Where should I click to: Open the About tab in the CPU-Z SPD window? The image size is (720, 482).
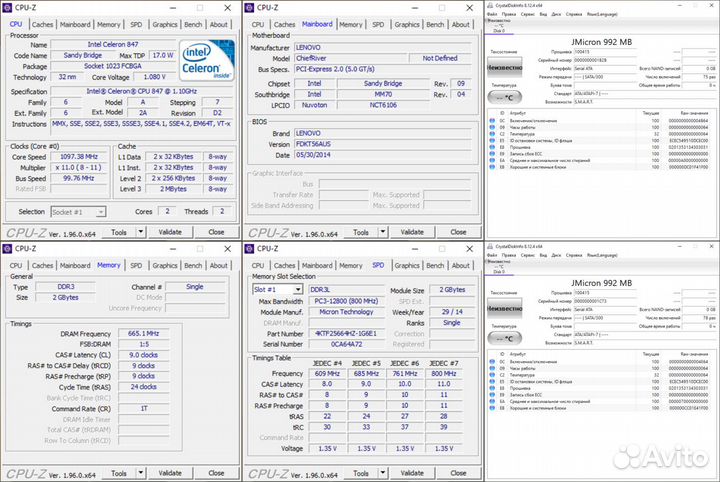pyautogui.click(x=461, y=265)
